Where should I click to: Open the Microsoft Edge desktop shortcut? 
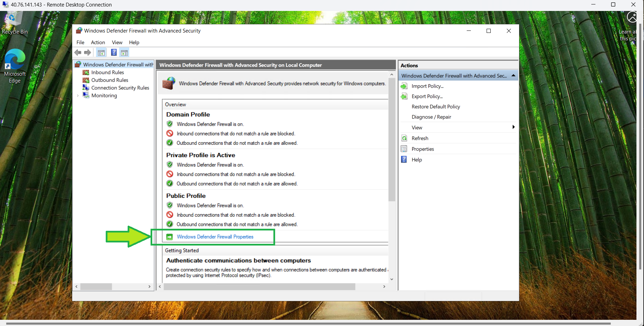(x=15, y=66)
